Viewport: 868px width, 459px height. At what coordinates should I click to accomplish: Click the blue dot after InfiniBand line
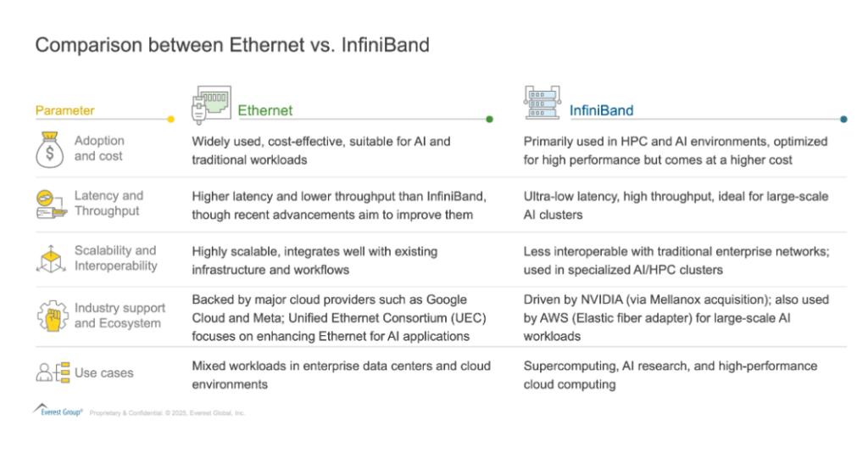843,120
